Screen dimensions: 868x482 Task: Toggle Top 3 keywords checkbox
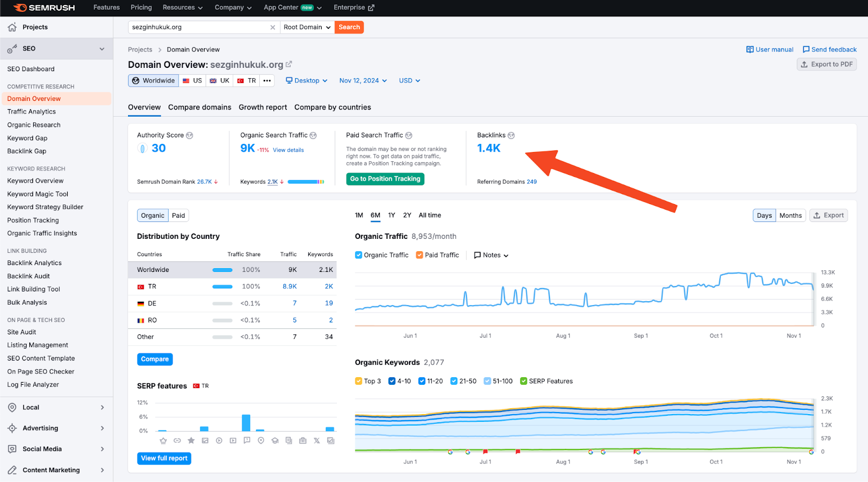(x=359, y=381)
